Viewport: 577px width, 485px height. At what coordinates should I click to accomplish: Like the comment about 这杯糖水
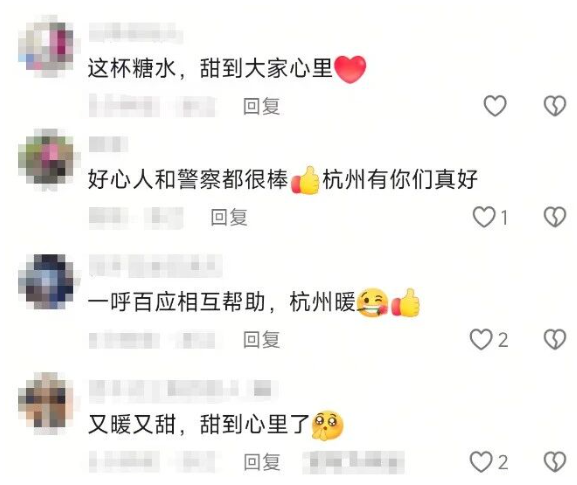(495, 106)
